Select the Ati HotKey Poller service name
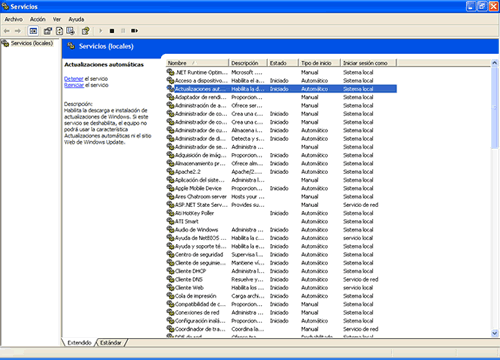The image size is (500, 360). click(x=194, y=213)
